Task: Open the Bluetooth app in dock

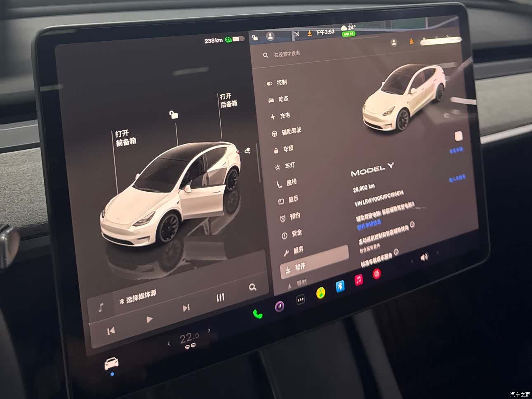Action: click(340, 286)
